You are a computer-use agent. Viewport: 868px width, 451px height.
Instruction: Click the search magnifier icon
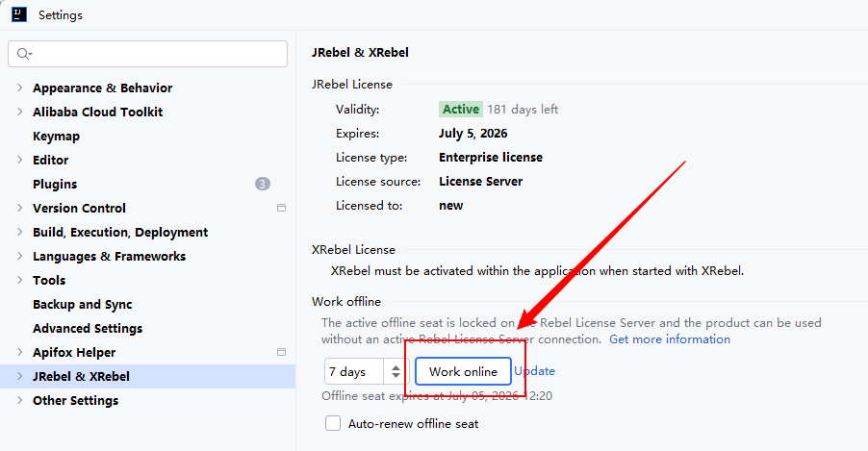pos(24,54)
